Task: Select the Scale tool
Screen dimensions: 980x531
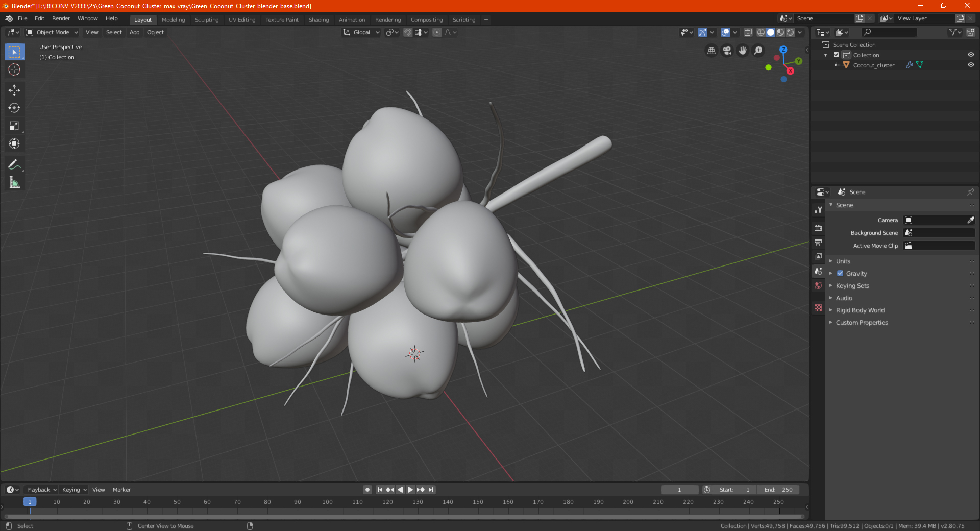Action: click(14, 126)
